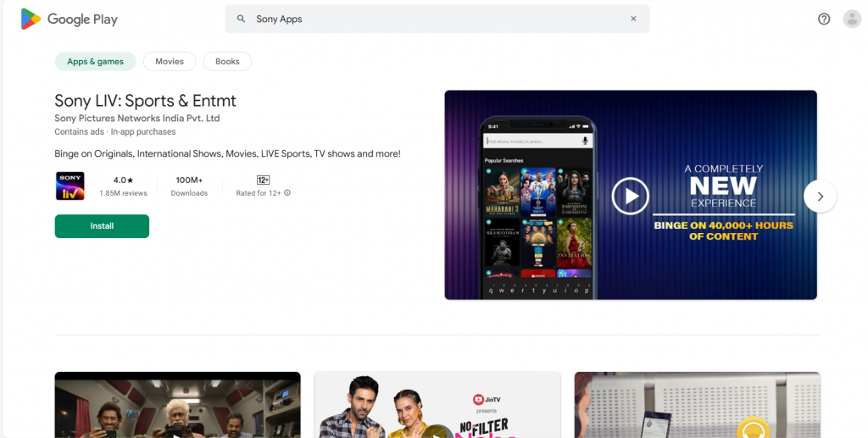Click the magnifier icon in search bar
Viewport: 868px width, 438px height.
[x=242, y=19]
